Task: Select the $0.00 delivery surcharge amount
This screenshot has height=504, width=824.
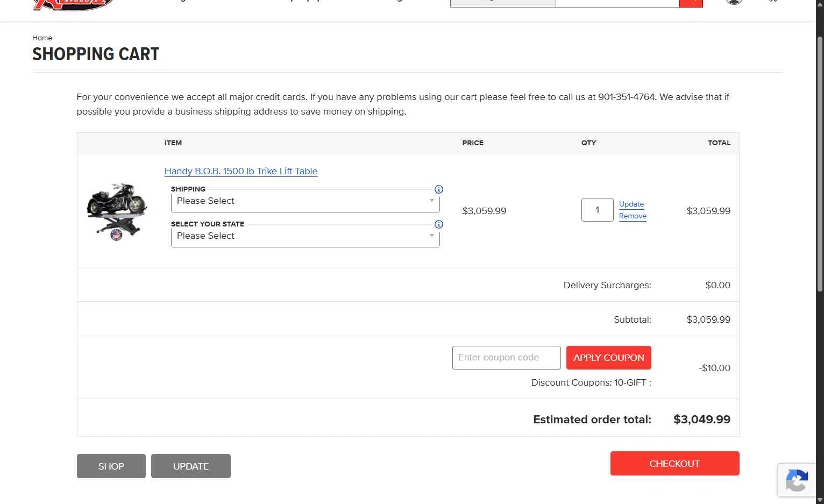Action: pyautogui.click(x=718, y=285)
